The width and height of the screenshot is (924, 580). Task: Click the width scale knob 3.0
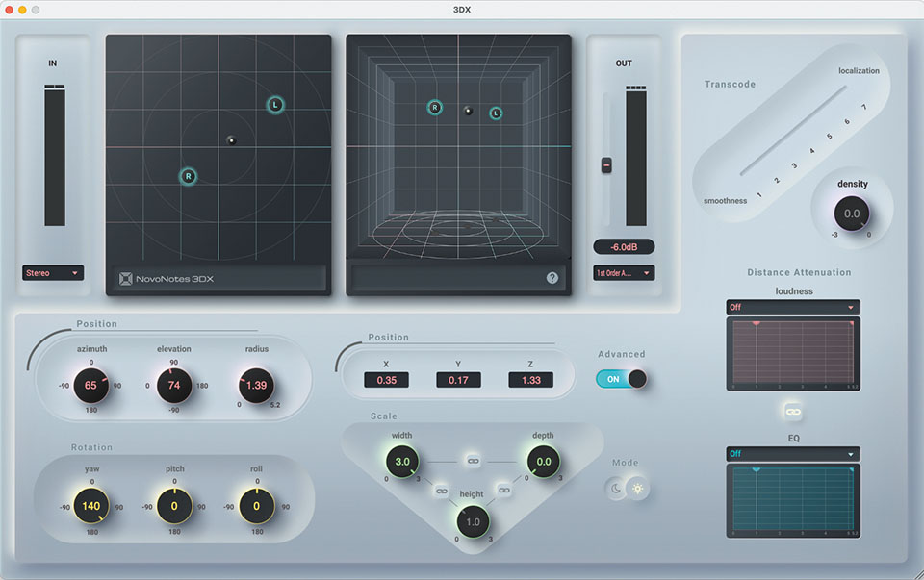tap(402, 462)
